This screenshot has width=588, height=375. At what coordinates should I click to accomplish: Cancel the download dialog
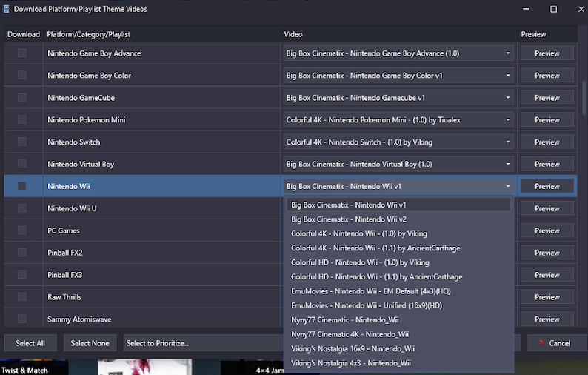(x=555, y=343)
